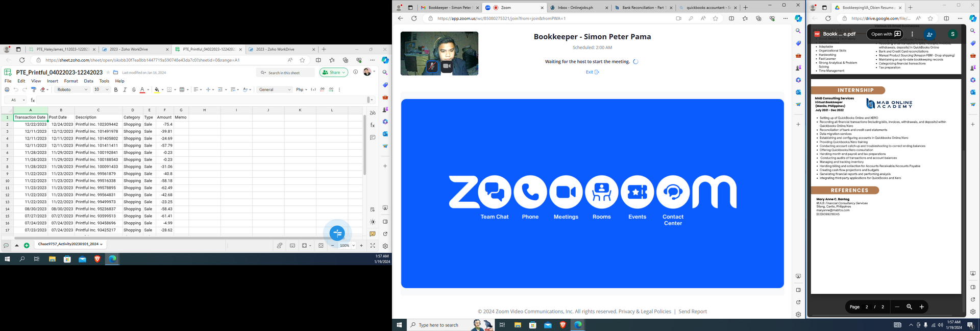The height and width of the screenshot is (331, 980).
Task: Toggle strikethrough formatting in Zoho Sheet
Action: click(134, 90)
